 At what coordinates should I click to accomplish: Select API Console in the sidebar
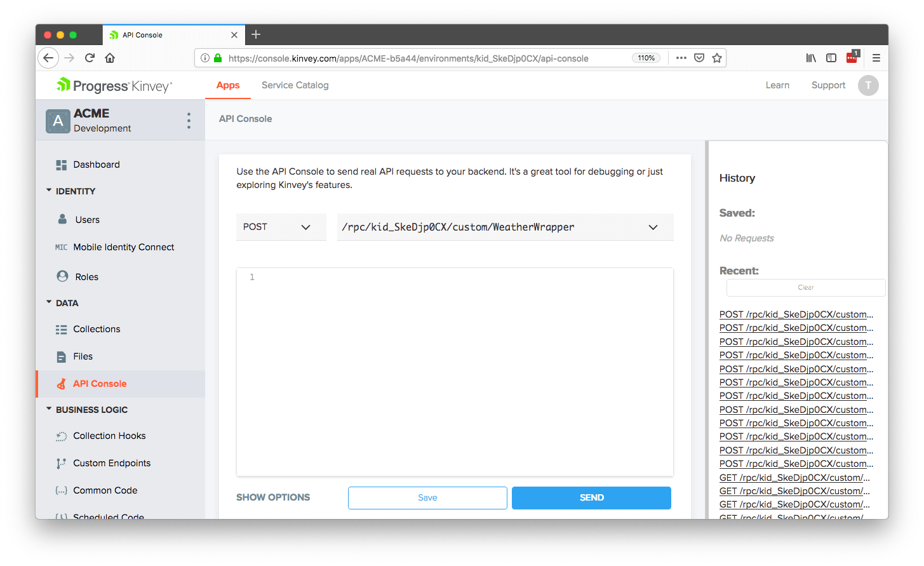click(120, 384)
